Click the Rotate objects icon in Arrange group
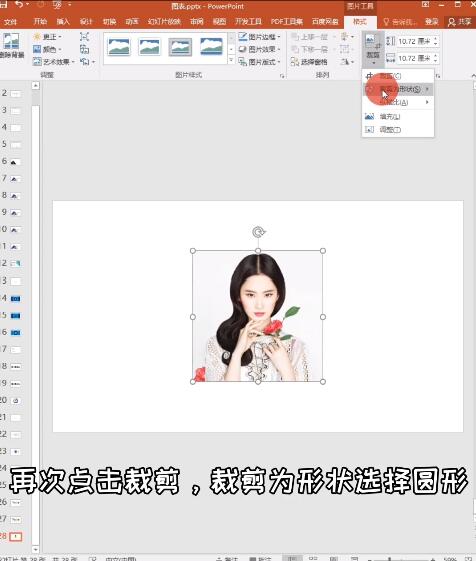This screenshot has height=561, width=476. 346,62
